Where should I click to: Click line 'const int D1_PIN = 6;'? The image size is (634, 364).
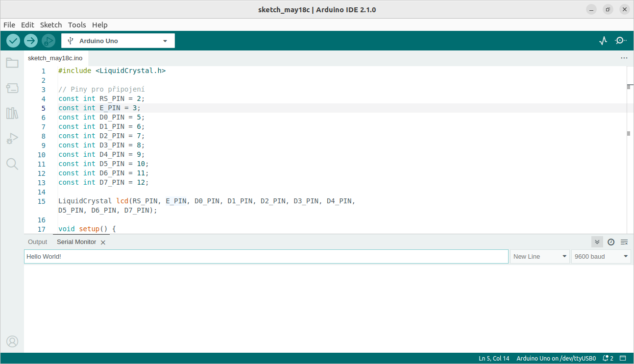[101, 127]
